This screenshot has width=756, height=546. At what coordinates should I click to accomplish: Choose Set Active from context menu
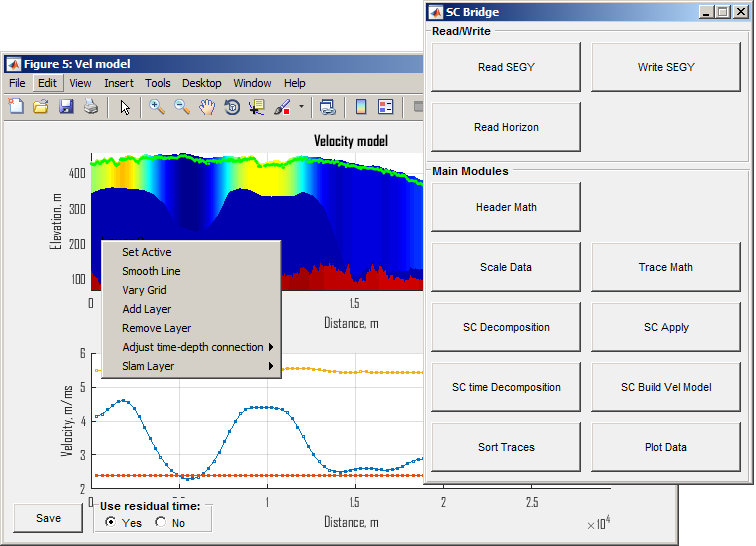click(x=192, y=252)
